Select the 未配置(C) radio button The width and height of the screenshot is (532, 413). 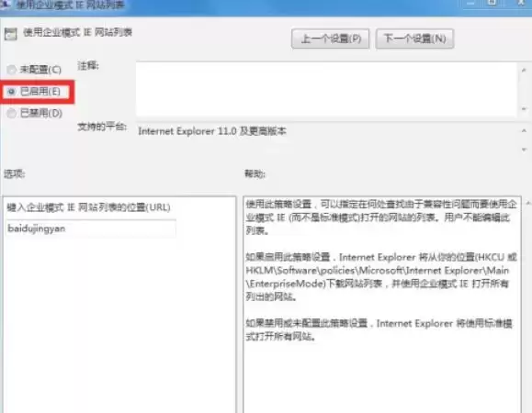12,70
